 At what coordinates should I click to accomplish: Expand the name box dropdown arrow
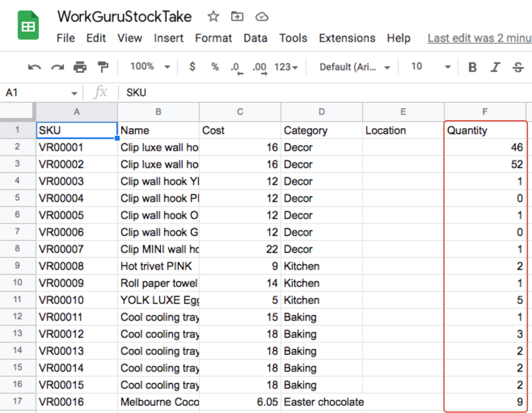[74, 93]
